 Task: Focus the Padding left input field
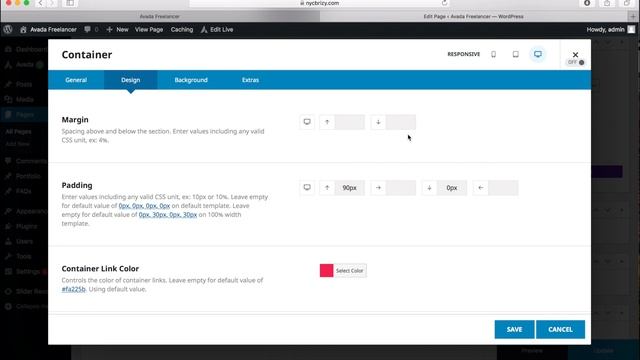pyautogui.click(x=503, y=188)
